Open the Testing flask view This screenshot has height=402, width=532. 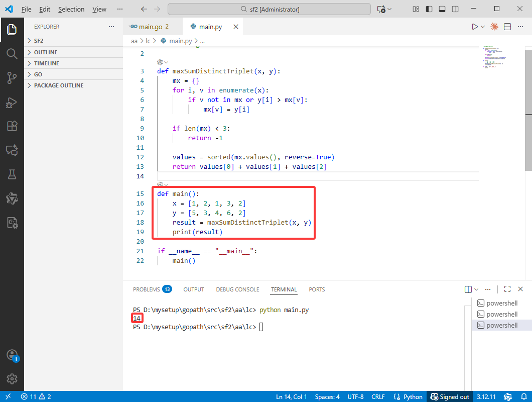(12, 174)
